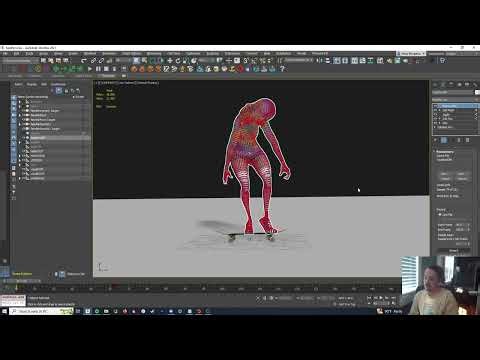Open the Selection Set dropdown below scene explorer
The image size is (480, 360).
click(76, 274)
